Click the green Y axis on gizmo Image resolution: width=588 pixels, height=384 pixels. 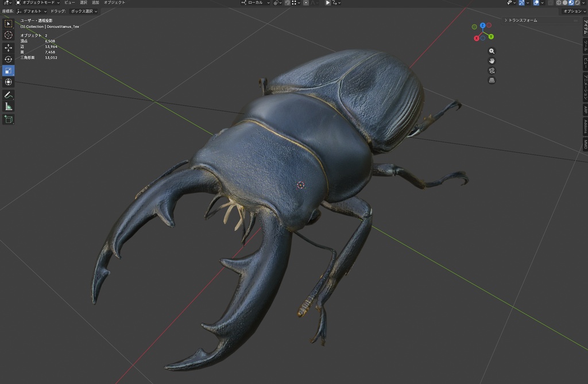click(x=491, y=37)
